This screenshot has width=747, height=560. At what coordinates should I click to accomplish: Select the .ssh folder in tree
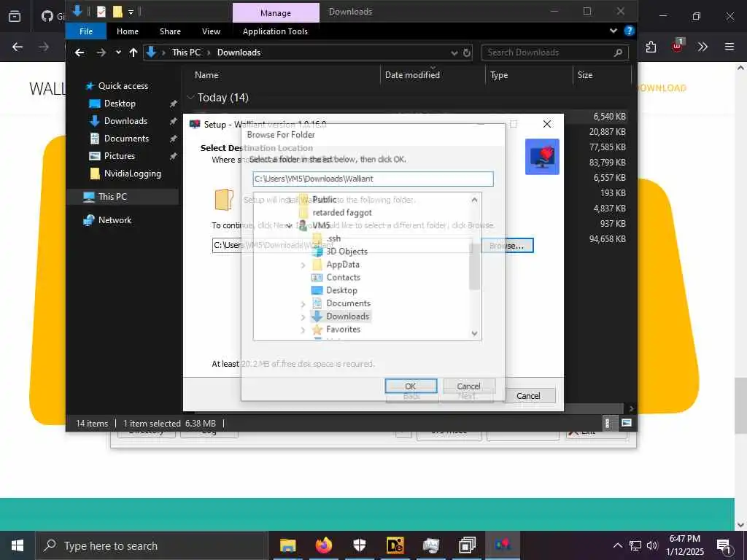click(333, 238)
